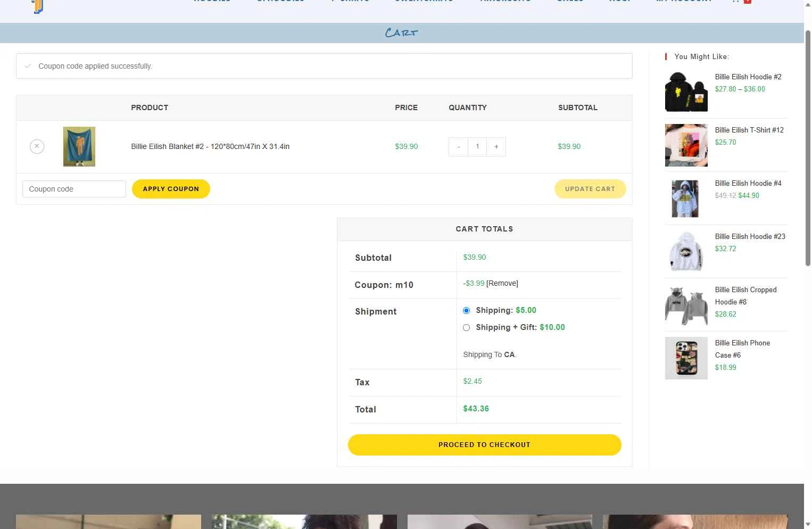This screenshot has width=812, height=529.
Task: Click the $18.99 Phone Case #6 price
Action: coord(726,367)
